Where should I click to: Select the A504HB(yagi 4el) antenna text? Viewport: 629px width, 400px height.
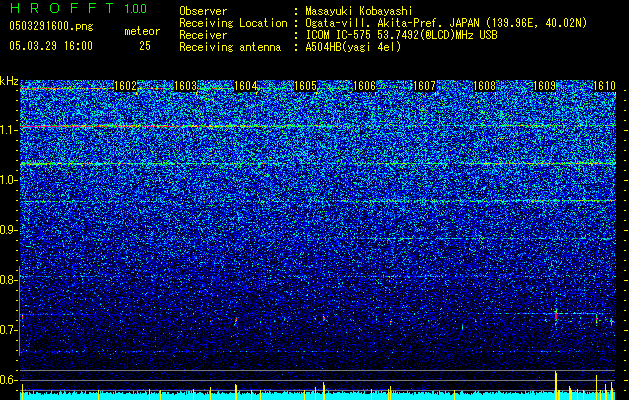[353, 47]
